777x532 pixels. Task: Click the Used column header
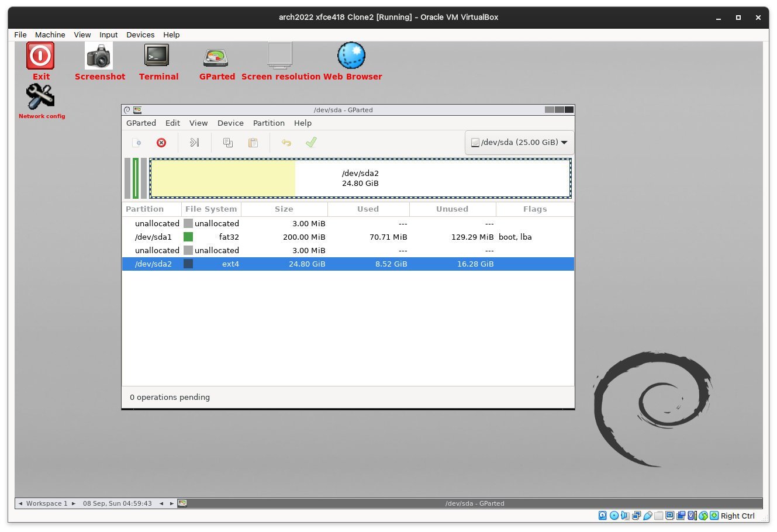(368, 209)
